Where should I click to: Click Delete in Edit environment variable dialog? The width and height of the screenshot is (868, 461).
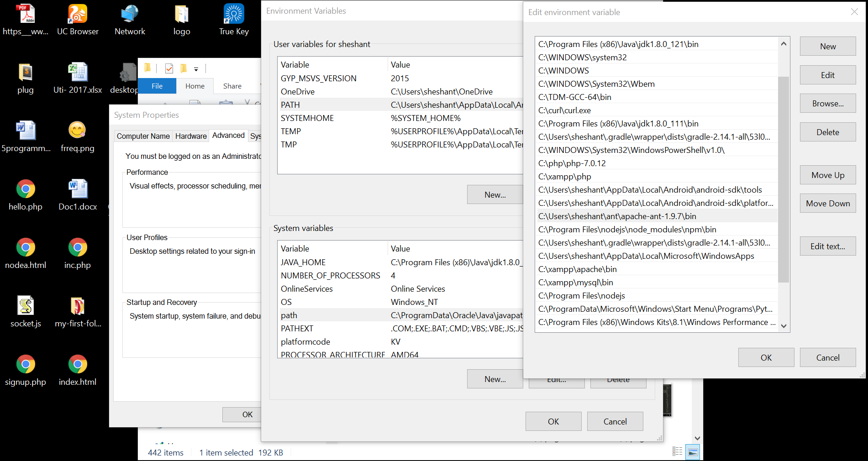[828, 132]
